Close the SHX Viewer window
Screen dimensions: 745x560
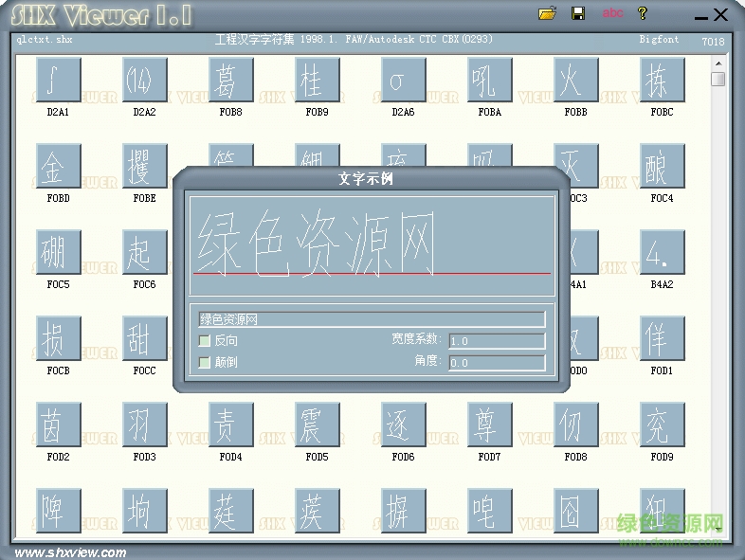click(720, 15)
